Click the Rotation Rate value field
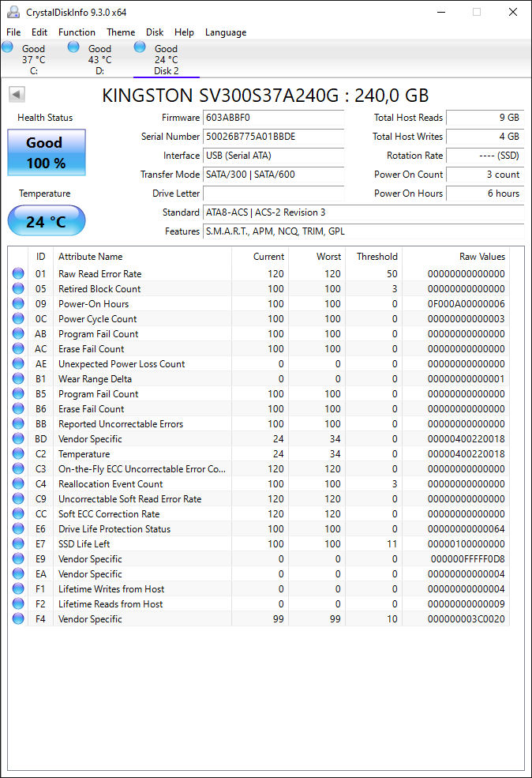532x778 pixels. click(x=485, y=156)
